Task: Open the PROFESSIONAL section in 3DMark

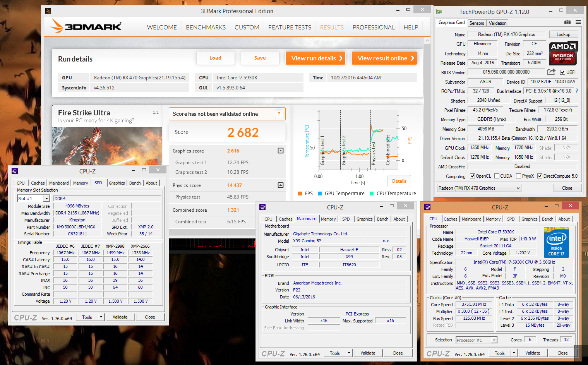Action: pos(374,27)
